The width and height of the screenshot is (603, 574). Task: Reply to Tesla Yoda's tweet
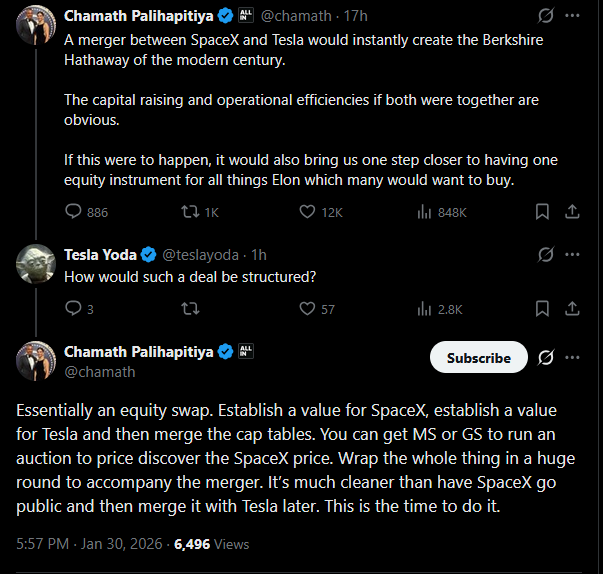pos(74,309)
